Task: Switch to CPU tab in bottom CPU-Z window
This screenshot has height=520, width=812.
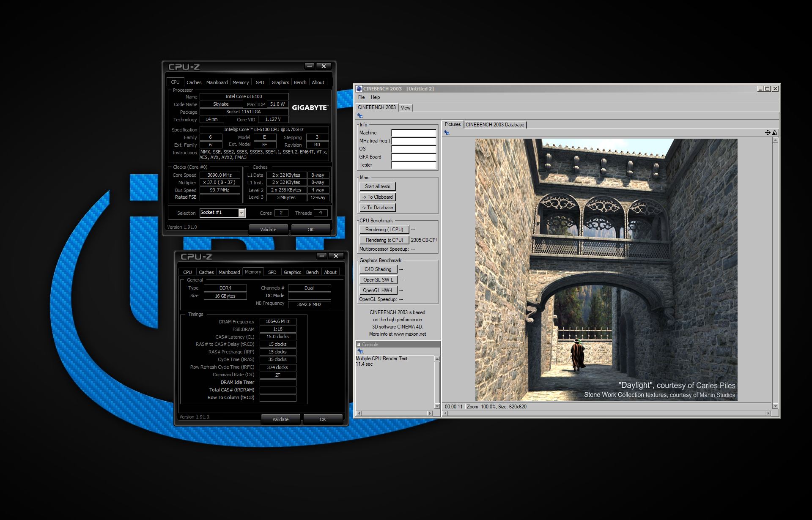Action: [x=187, y=272]
